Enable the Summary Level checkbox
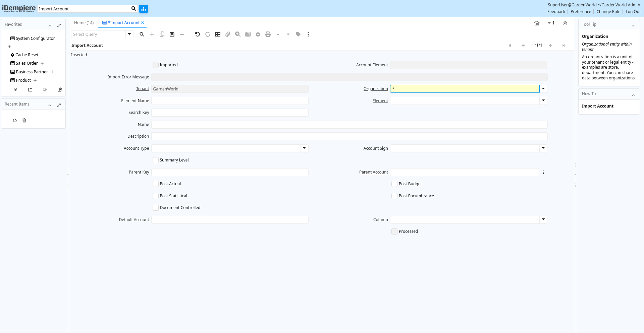This screenshot has width=644, height=333. tap(156, 160)
